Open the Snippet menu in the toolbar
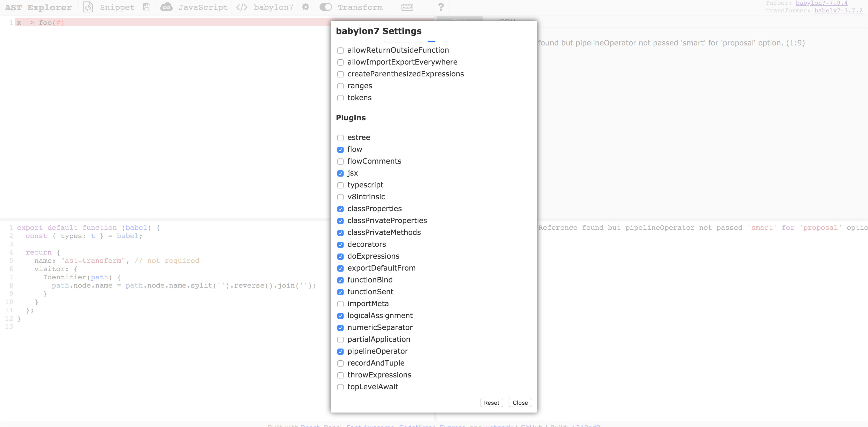 click(109, 7)
